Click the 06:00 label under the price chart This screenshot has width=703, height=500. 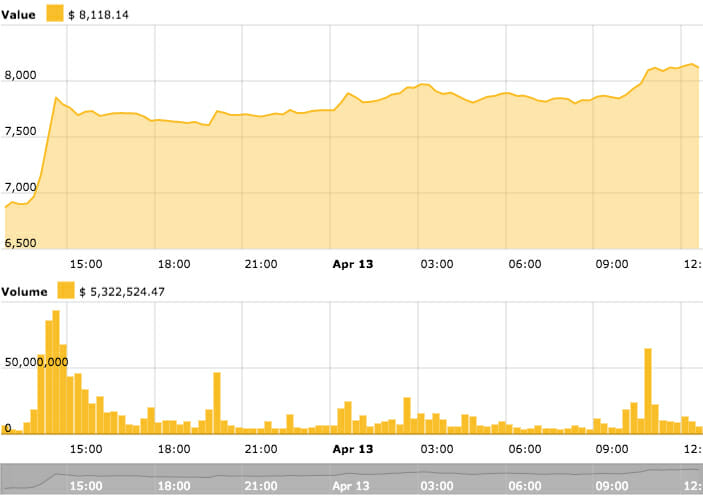(525, 264)
